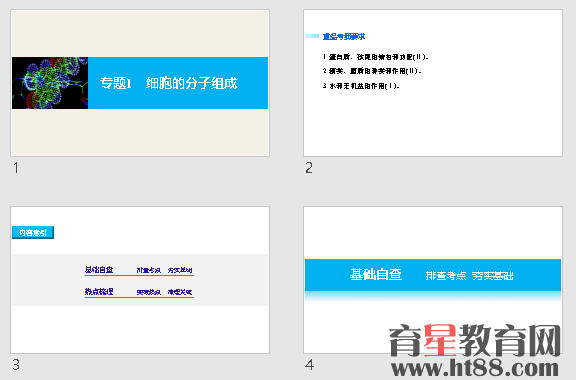This screenshot has height=380, width=576.
Task: Select slide 3 thumbnail with 内容索引
Action: click(x=140, y=280)
